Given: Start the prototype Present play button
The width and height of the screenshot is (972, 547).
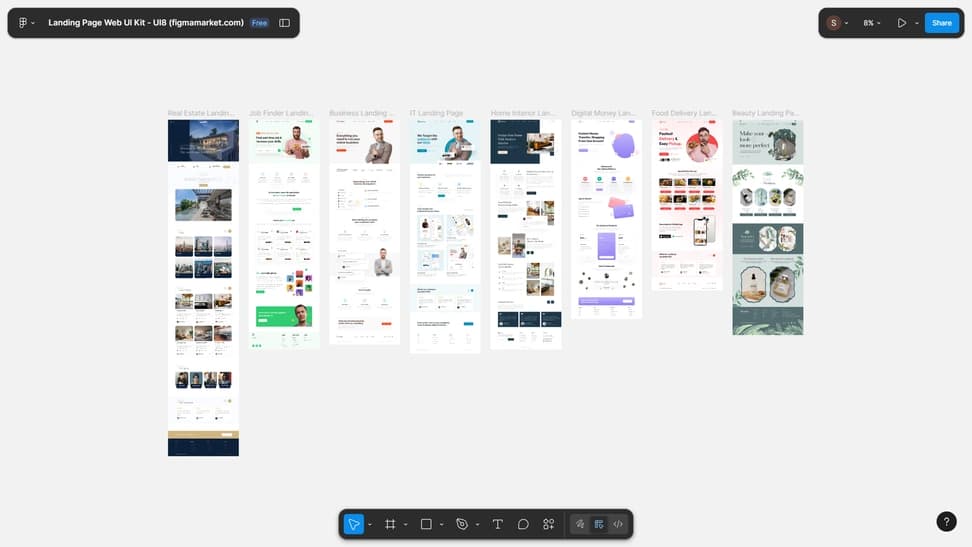Looking at the screenshot, I should point(901,23).
